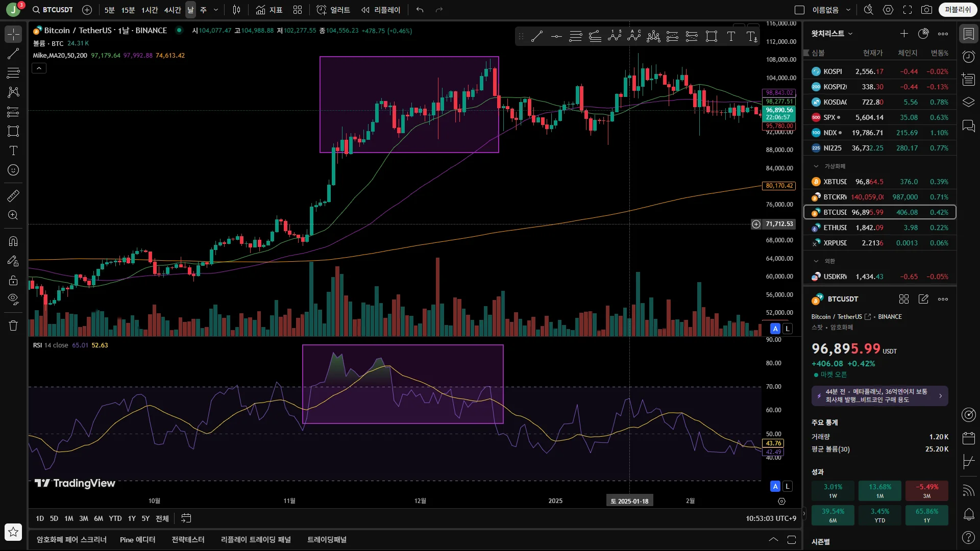Select the crosshair cursor tool

13,34
